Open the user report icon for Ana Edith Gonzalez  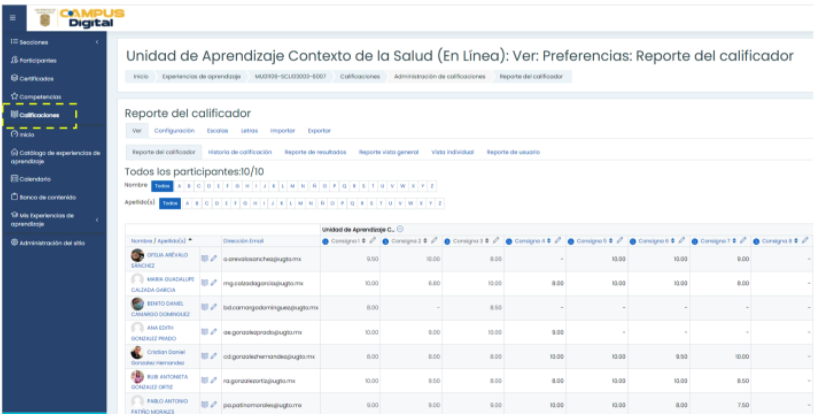pos(205,332)
